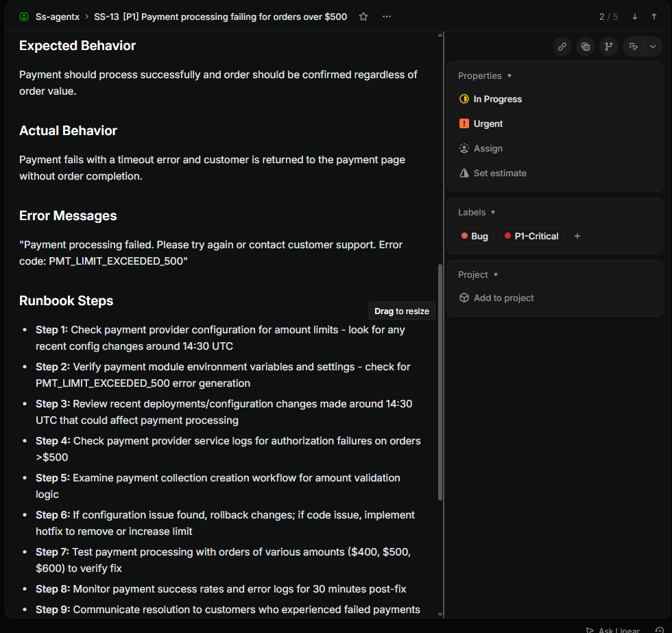Open the agent session cursor button
The width and height of the screenshot is (672, 633).
click(x=634, y=47)
